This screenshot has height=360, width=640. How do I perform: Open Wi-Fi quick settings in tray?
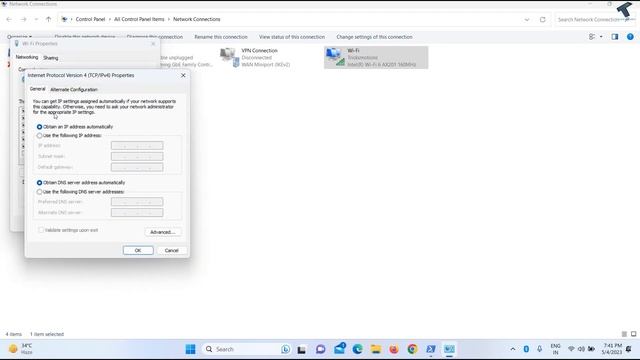pos(571,349)
